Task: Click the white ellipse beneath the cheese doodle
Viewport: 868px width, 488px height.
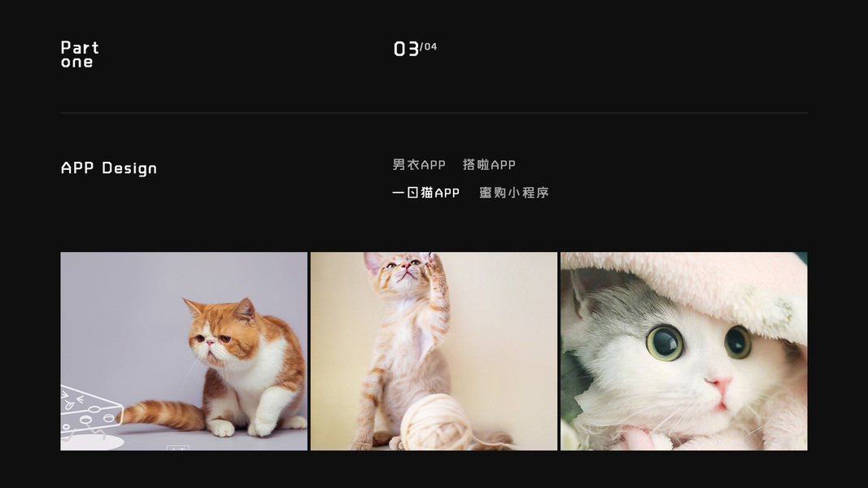Action: (93, 442)
